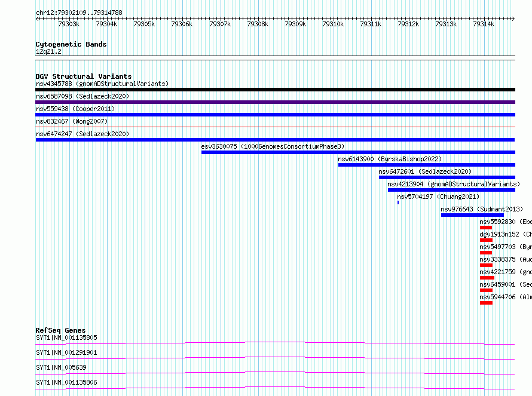Screen dimensions: 532x396
Task: Open the nsv6587098 (Sedlazeck2020) label
Action: (x=82, y=96)
